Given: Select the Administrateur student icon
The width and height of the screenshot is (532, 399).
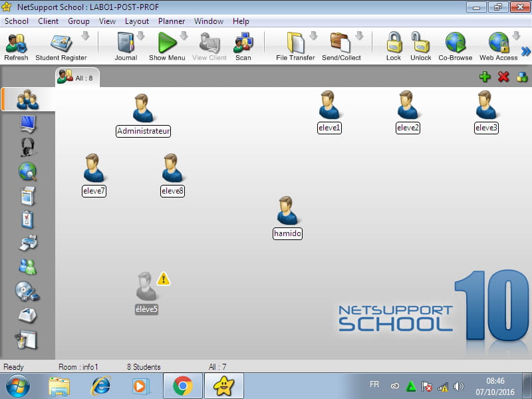Looking at the screenshot, I should point(143,115).
